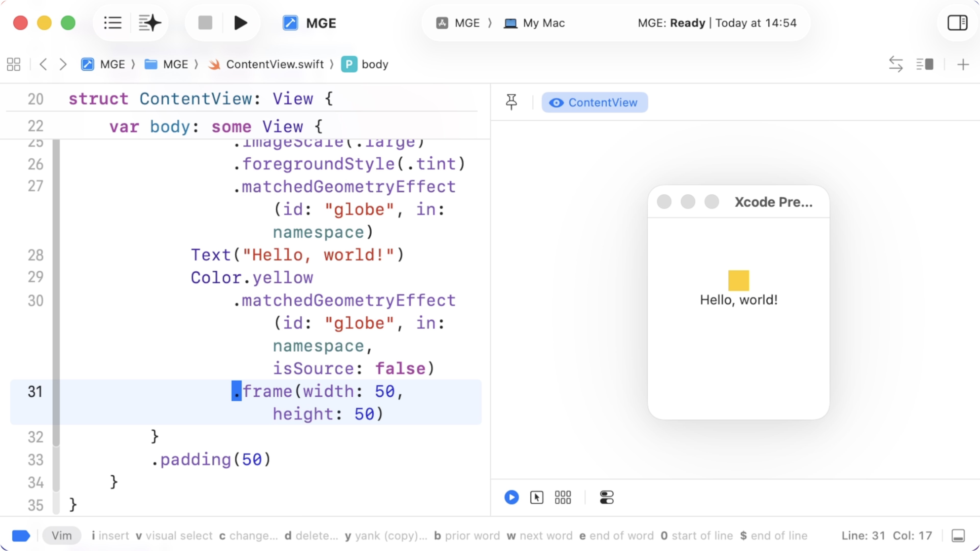The image size is (980, 551).
Task: Select the ContentView preview tab
Action: pyautogui.click(x=595, y=102)
